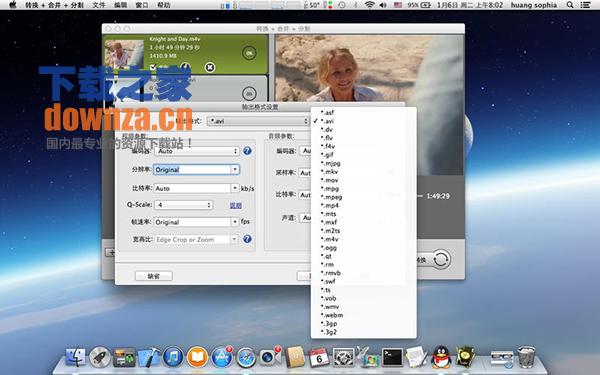Open Notification Center list icon
This screenshot has height=375, width=600.
pos(585,5)
